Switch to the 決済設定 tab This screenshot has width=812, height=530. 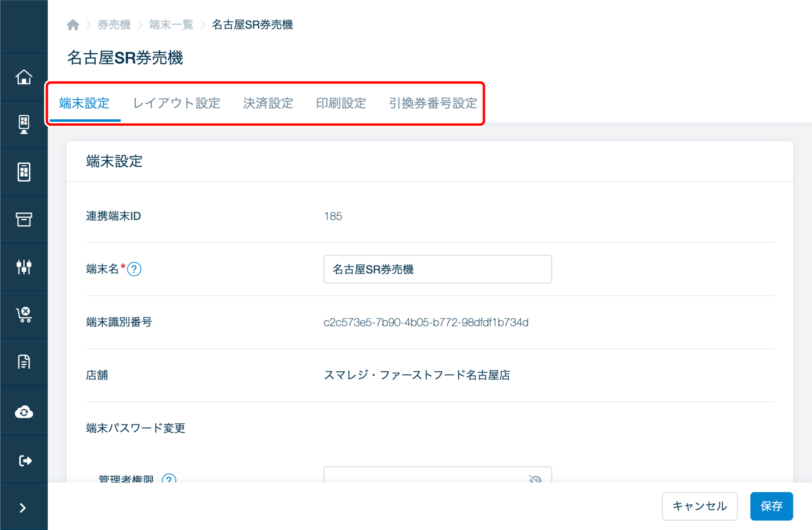[x=268, y=103]
